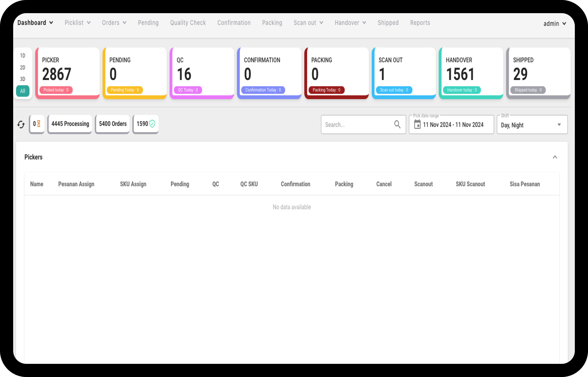Click the QC Today badge

[x=188, y=90]
